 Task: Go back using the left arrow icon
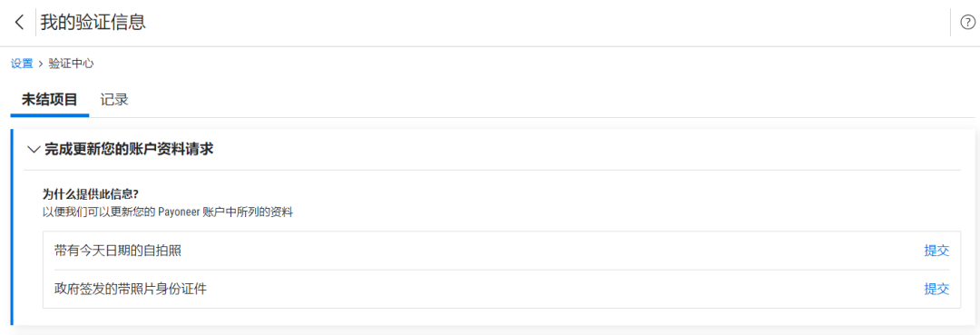(19, 23)
